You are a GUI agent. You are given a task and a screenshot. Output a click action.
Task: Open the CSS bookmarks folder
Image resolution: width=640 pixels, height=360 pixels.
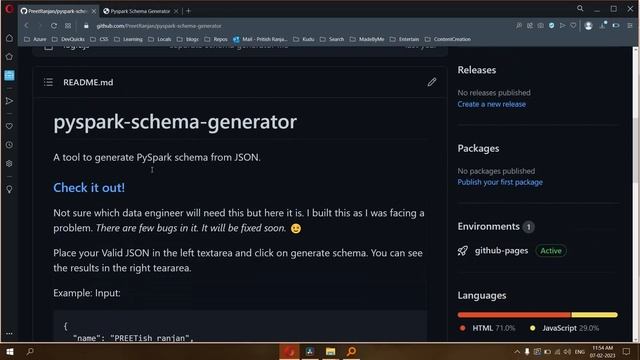pos(99,39)
